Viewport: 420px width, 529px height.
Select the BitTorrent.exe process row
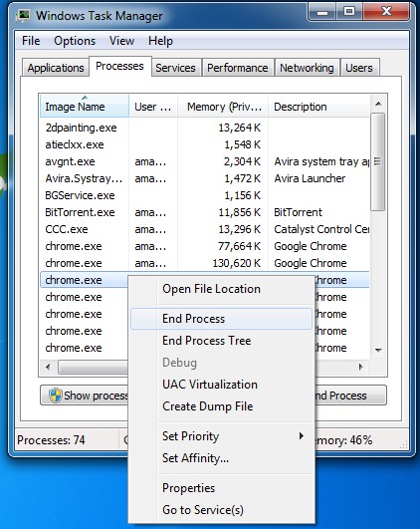tap(205, 212)
